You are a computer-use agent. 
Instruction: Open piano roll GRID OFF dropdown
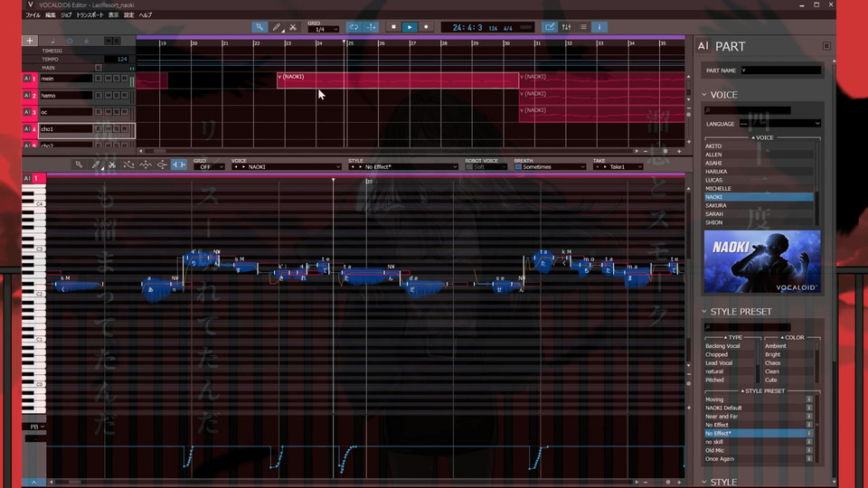pos(209,166)
